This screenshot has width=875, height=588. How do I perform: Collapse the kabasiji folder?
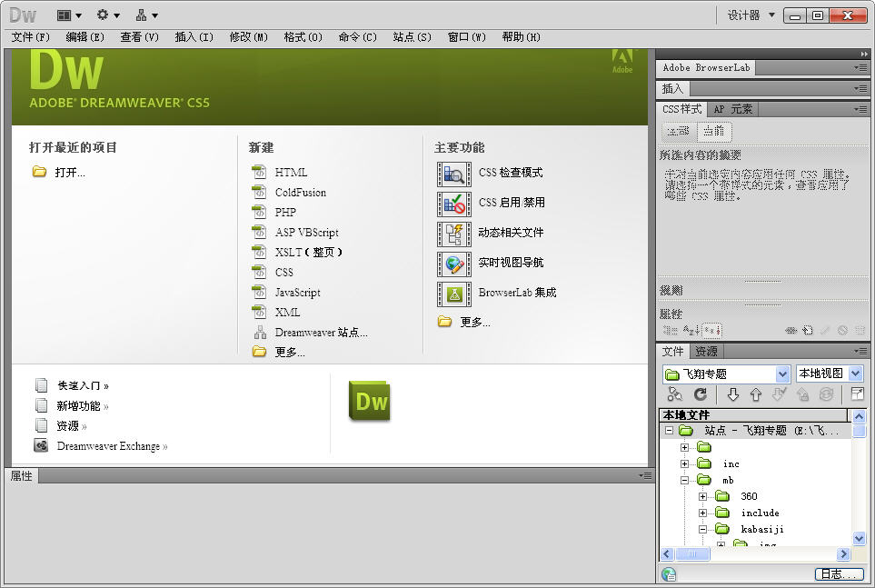pyautogui.click(x=702, y=529)
